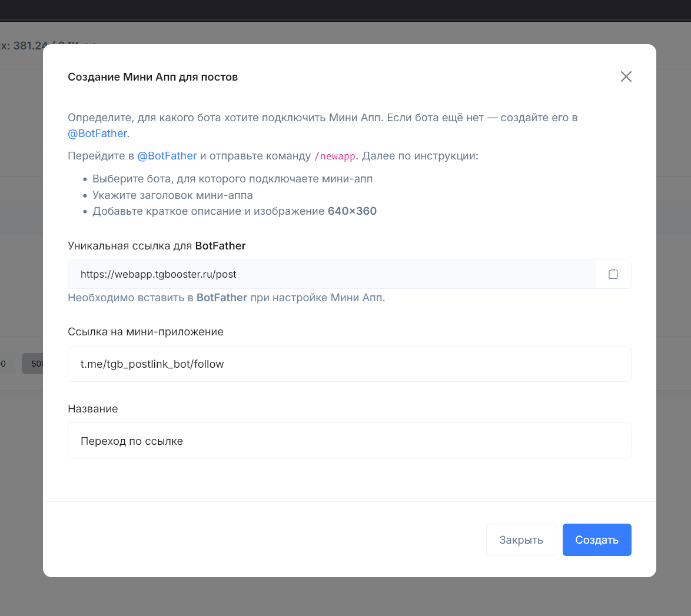This screenshot has width=691, height=616.
Task: Focus the "Название" input field
Action: coord(350,441)
